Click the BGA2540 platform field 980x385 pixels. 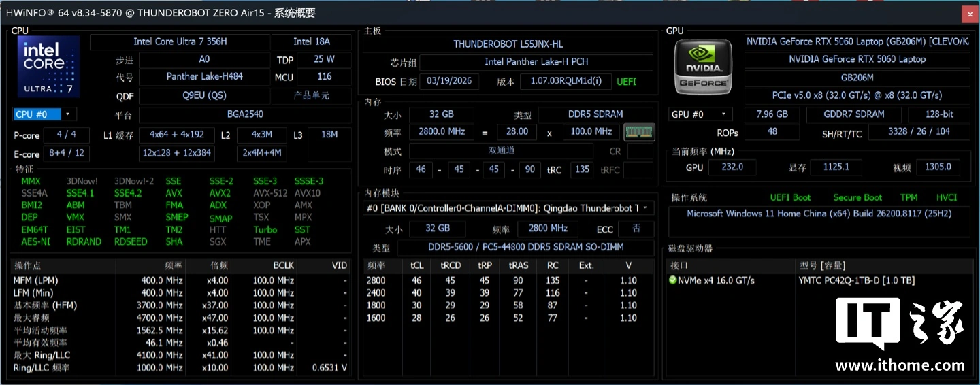pyautogui.click(x=245, y=114)
